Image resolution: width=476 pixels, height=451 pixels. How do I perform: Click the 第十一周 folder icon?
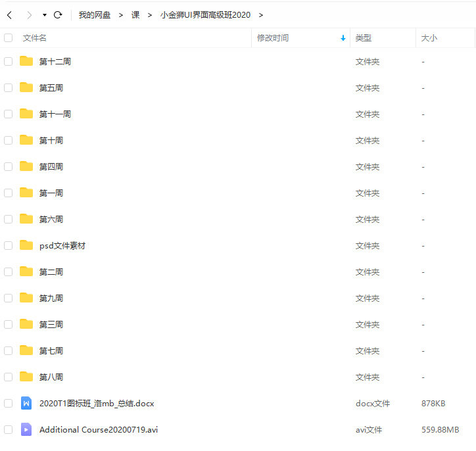(26, 114)
